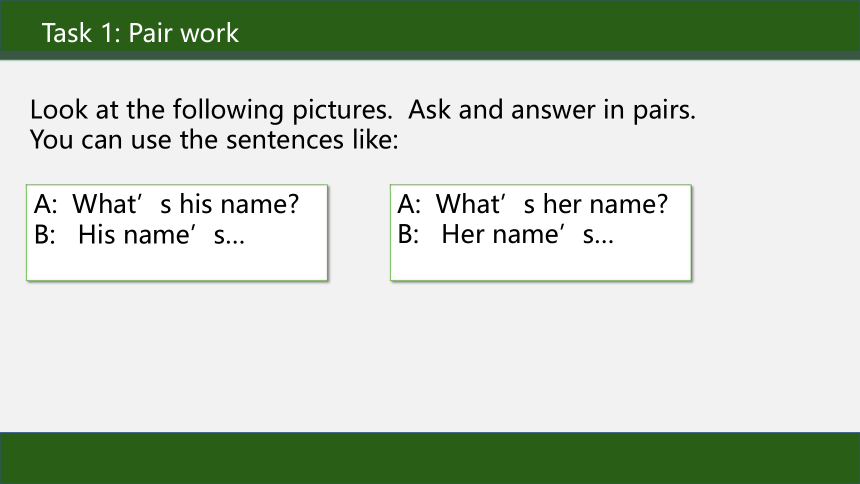Click the word 'pictures' in the instructions

click(x=340, y=111)
